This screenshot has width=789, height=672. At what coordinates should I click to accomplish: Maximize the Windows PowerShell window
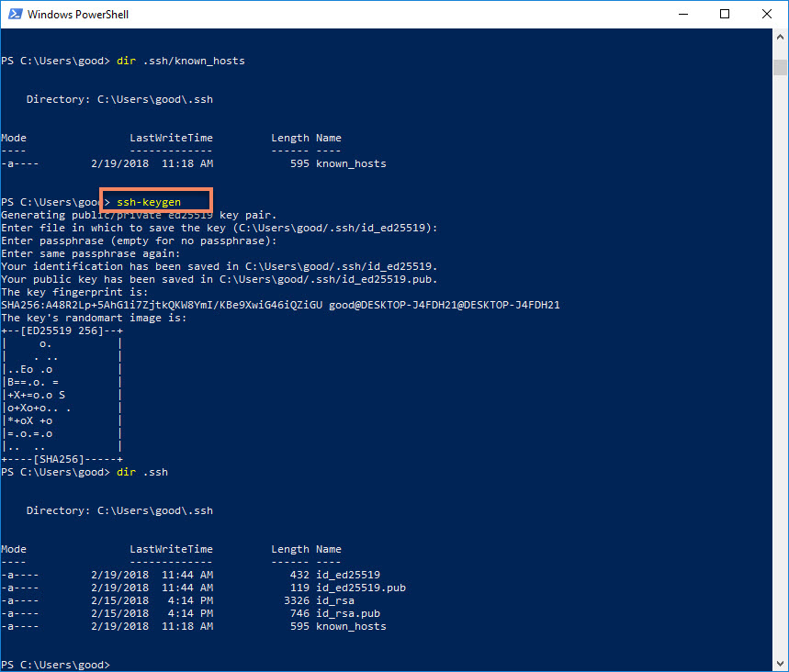[724, 15]
